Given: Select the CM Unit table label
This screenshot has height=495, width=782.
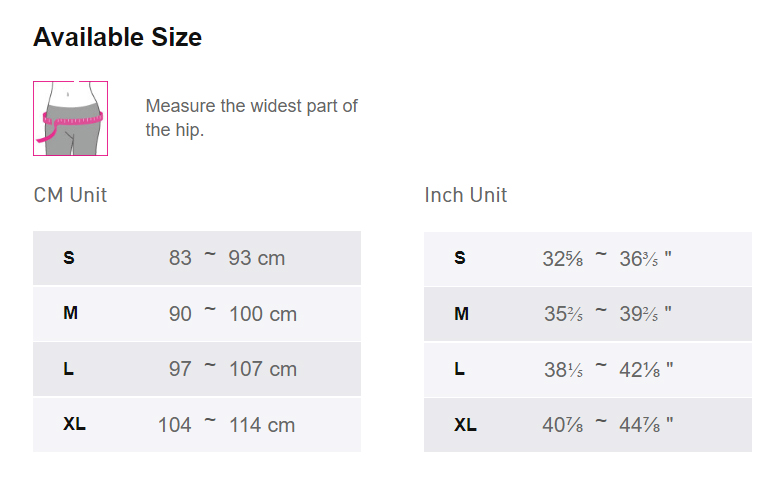Looking at the screenshot, I should pyautogui.click(x=70, y=195).
